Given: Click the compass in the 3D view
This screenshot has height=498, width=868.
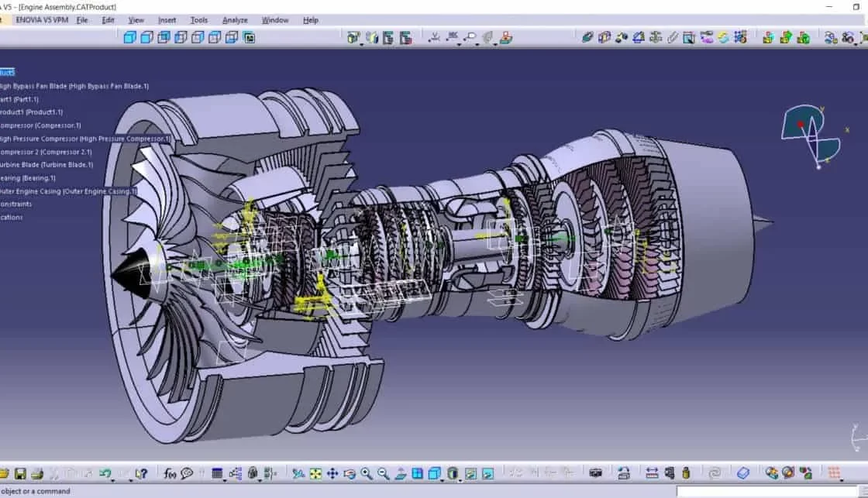Looking at the screenshot, I should pos(811,136).
